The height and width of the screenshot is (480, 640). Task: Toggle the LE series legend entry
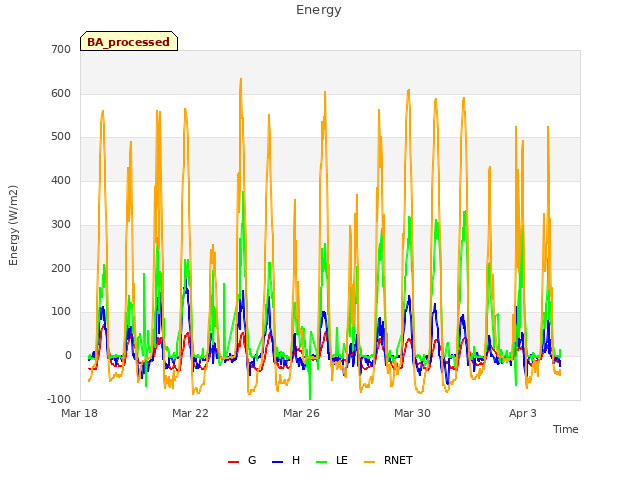(x=332, y=460)
